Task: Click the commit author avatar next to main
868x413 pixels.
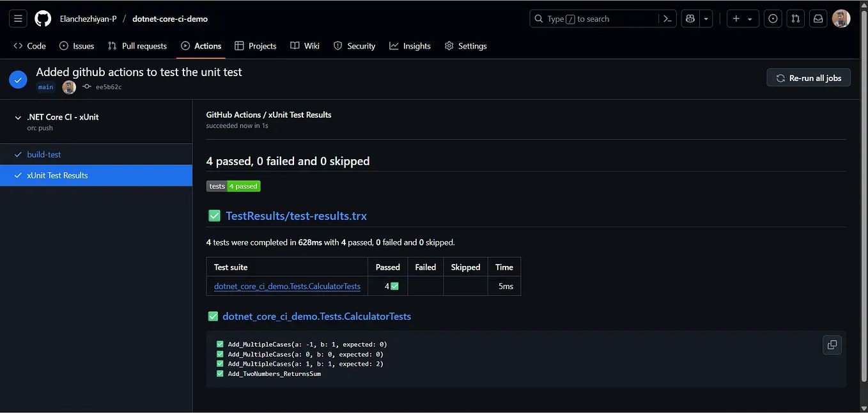Action: pos(68,87)
